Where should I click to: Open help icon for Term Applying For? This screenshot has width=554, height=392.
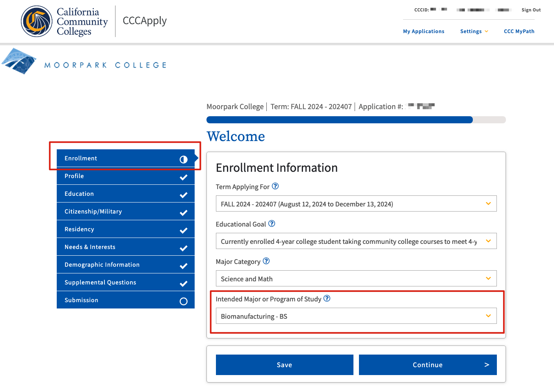tap(275, 186)
